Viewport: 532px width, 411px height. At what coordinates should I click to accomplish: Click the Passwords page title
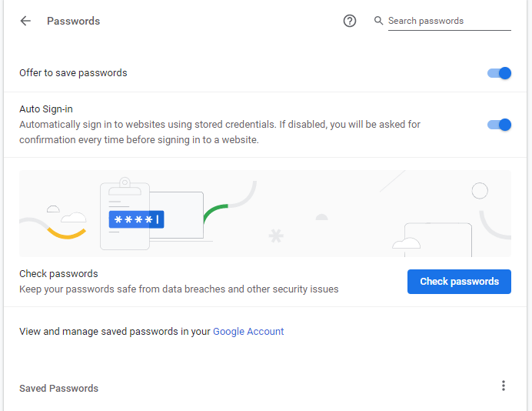point(73,21)
